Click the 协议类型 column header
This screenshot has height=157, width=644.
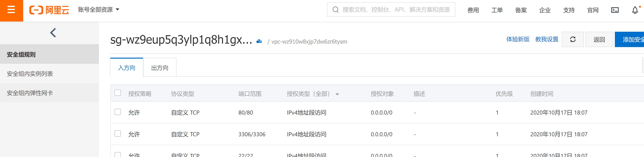182,94
